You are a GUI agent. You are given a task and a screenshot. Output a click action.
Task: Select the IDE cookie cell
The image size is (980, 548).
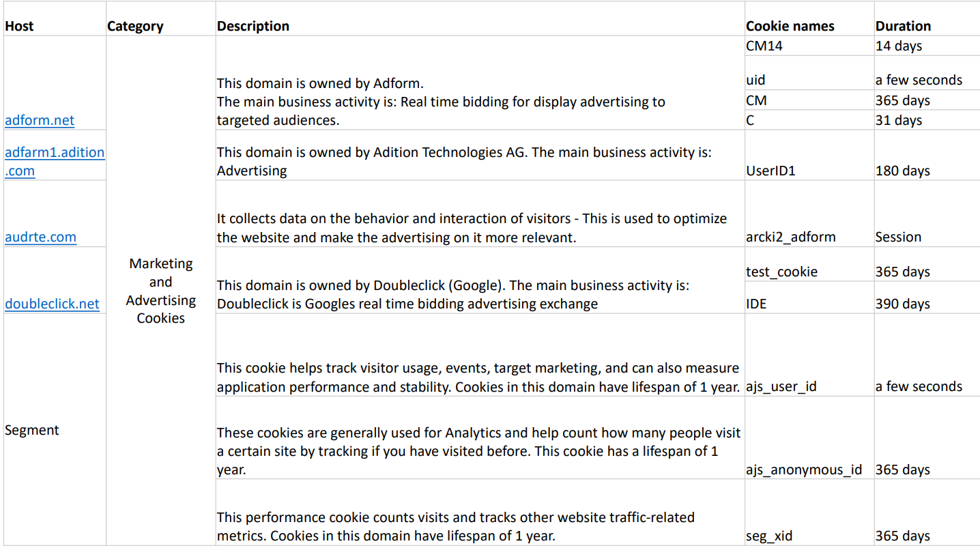[x=809, y=298]
